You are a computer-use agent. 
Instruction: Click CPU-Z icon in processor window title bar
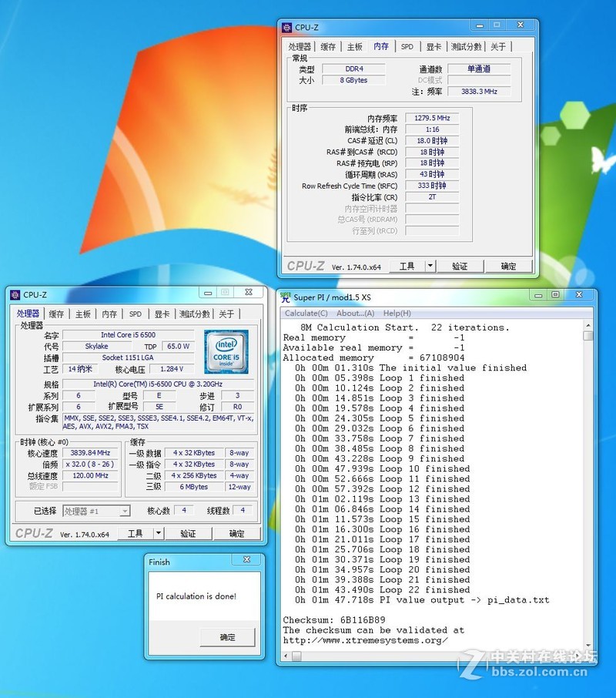(15, 294)
